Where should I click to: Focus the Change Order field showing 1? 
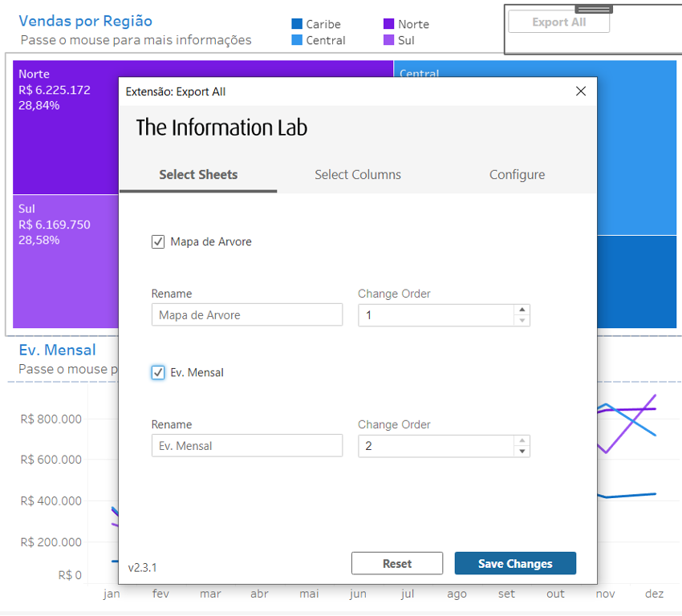tap(436, 315)
